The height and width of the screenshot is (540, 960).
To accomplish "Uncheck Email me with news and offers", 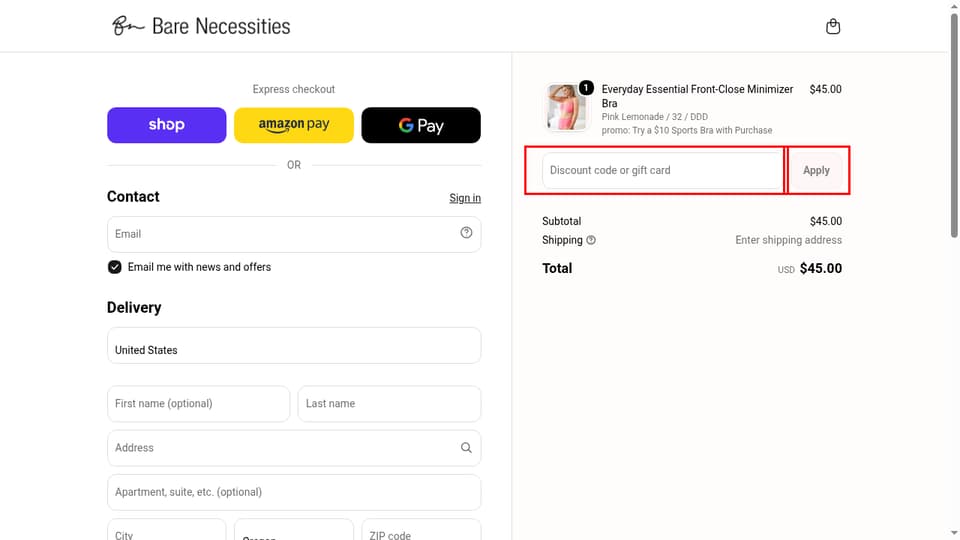I will [x=114, y=267].
